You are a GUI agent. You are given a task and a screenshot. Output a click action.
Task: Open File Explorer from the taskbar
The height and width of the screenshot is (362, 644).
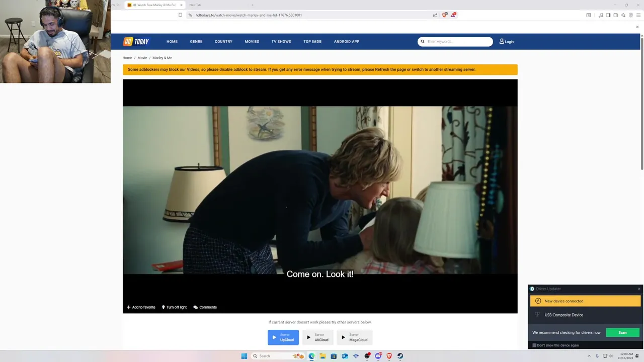[323, 356]
